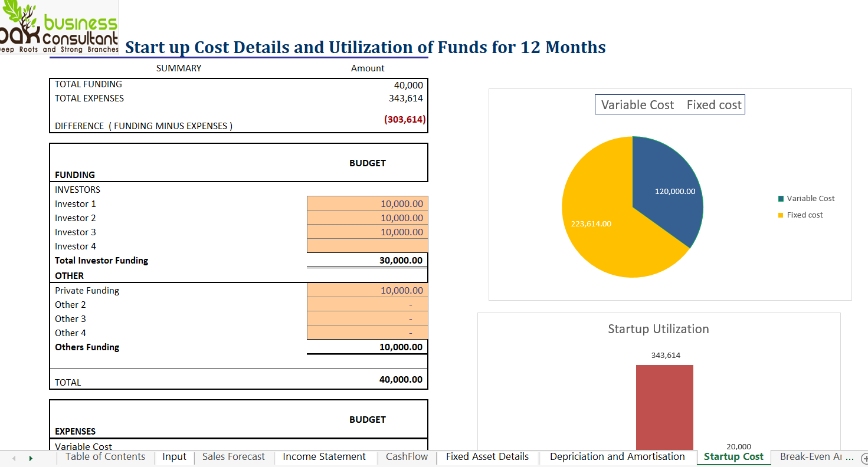
Task: Click the Others Funding value 10,000.00
Action: pyautogui.click(x=401, y=347)
